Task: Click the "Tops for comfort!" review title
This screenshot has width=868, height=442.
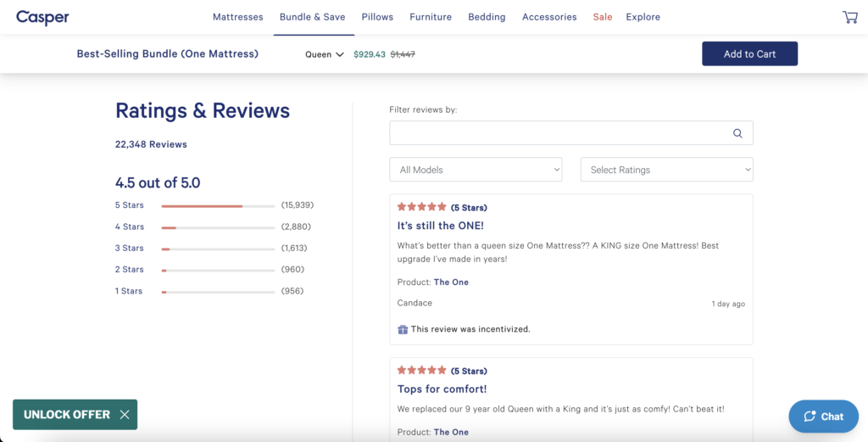Action: point(442,389)
